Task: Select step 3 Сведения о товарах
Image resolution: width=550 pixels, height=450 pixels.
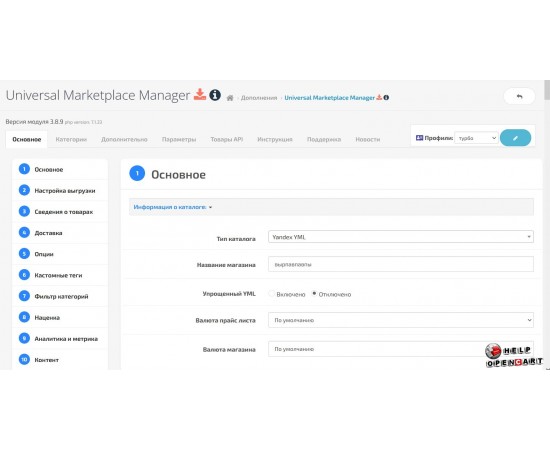Action: click(60, 211)
